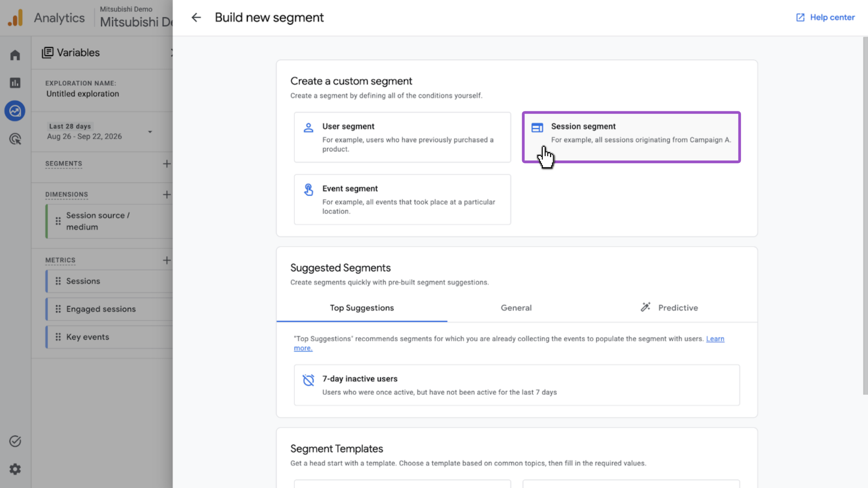
Task: Open the Reports bar chart icon
Action: 15,83
